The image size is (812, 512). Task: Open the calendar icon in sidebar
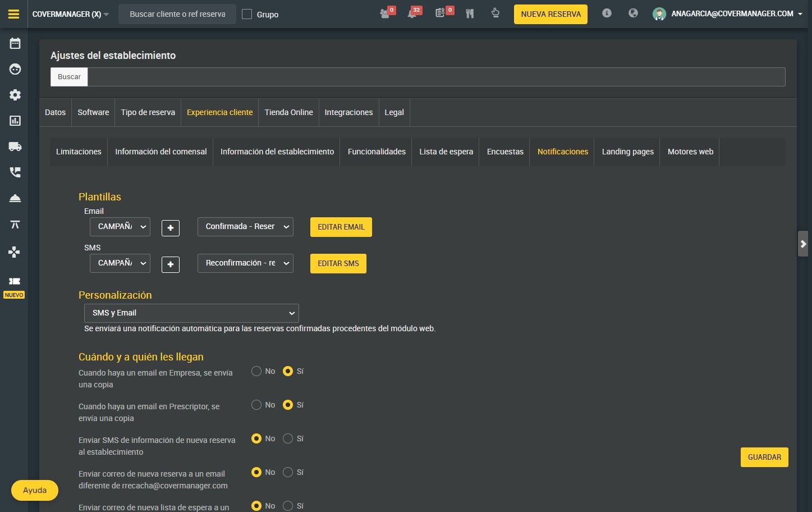tap(15, 43)
